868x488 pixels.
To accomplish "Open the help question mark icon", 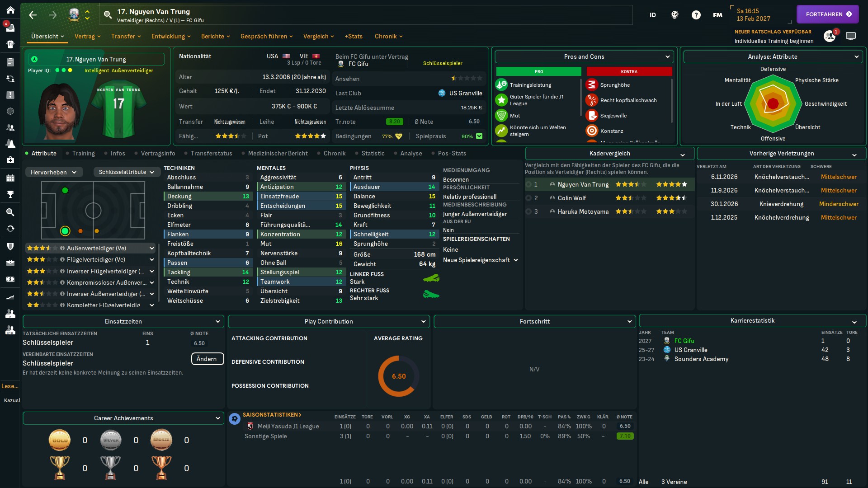I will click(x=696, y=15).
